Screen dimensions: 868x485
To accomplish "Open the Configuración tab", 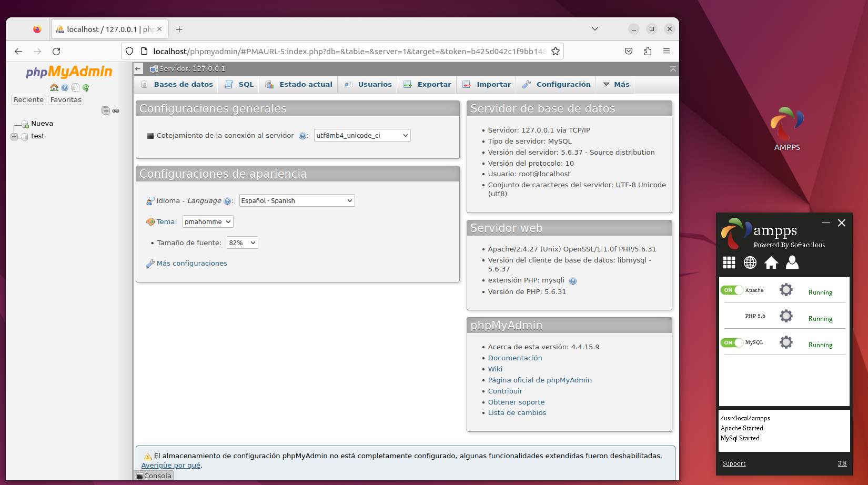I will tap(557, 84).
